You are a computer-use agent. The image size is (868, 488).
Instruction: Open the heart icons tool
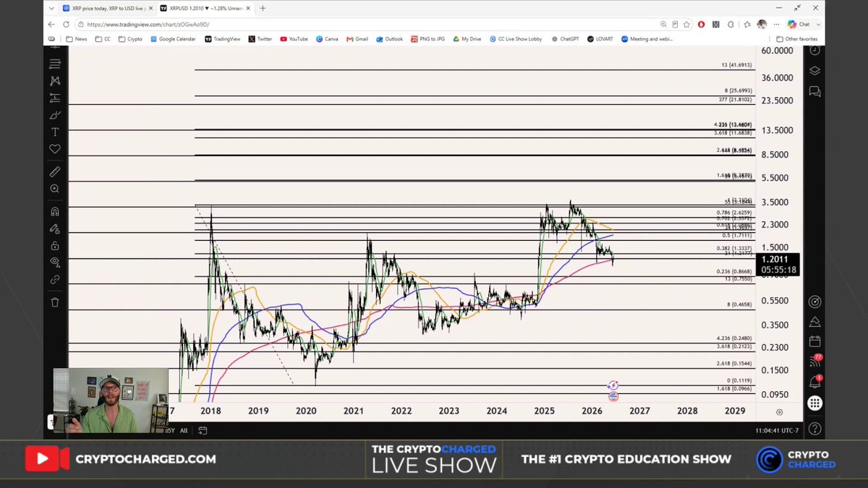(x=55, y=149)
